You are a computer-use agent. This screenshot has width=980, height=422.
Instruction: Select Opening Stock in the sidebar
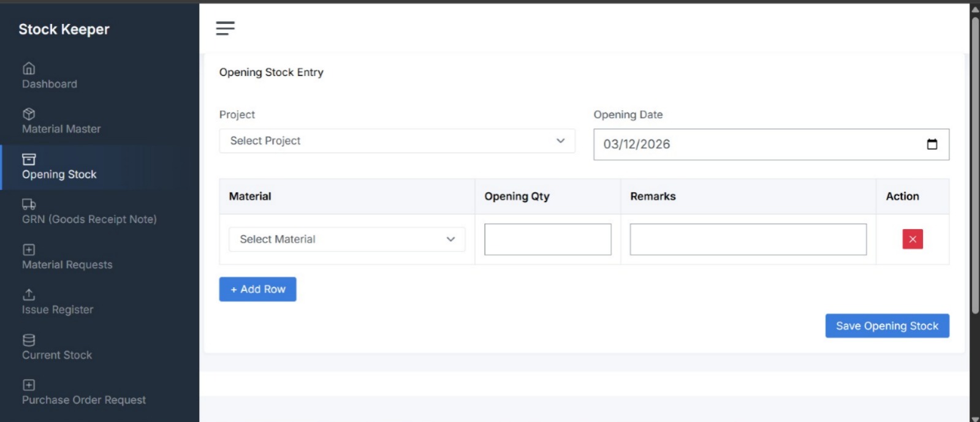[x=59, y=175]
